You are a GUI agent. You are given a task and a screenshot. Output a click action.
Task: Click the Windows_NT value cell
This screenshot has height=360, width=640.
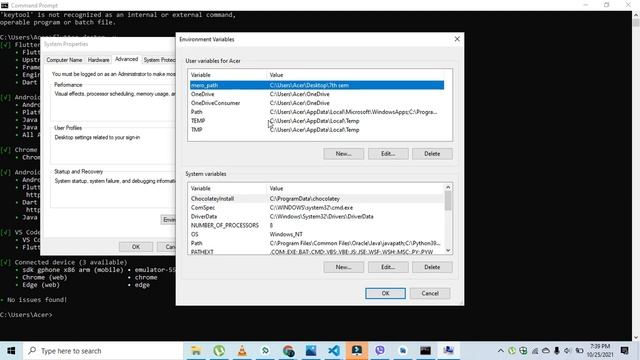coord(286,234)
